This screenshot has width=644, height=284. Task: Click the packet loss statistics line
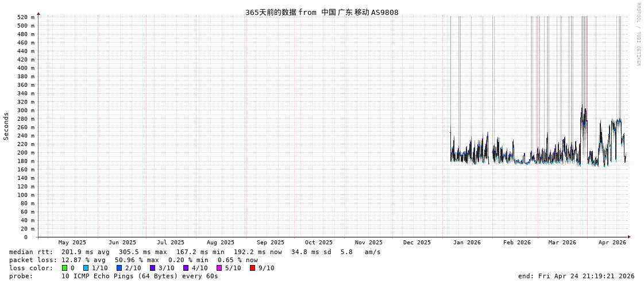133,260
